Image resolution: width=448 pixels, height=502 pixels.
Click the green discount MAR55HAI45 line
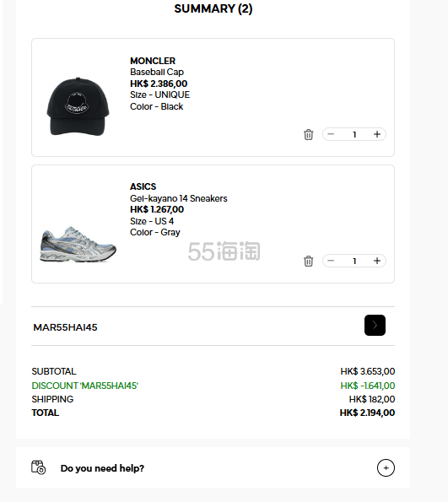85,386
